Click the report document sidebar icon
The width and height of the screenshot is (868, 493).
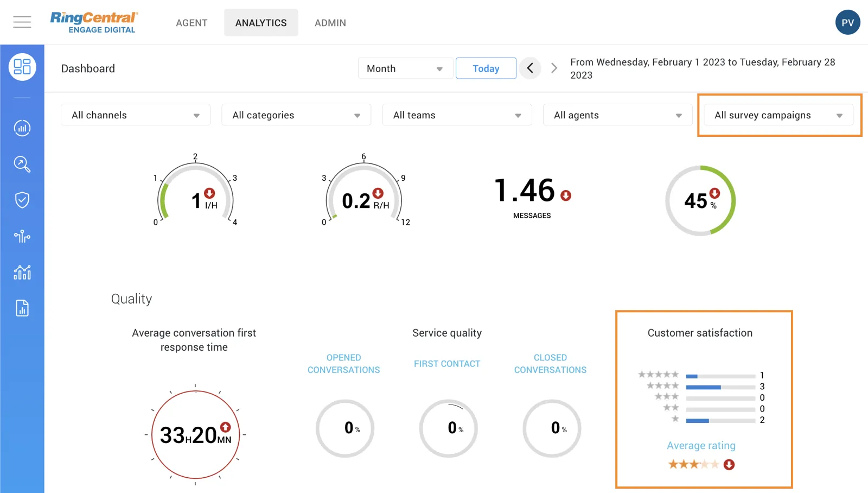pos(22,308)
